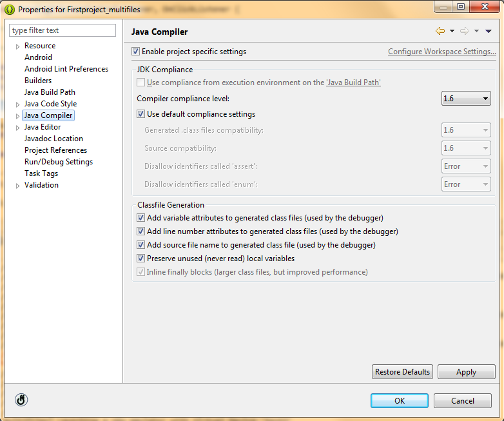The width and height of the screenshot is (504, 421).
Task: Expand the Validation tree node
Action: coord(17,186)
